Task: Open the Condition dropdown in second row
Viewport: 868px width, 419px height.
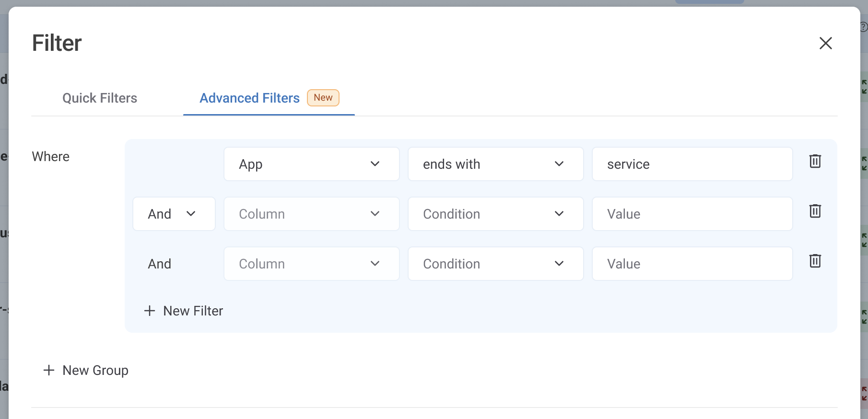Action: [x=495, y=214]
